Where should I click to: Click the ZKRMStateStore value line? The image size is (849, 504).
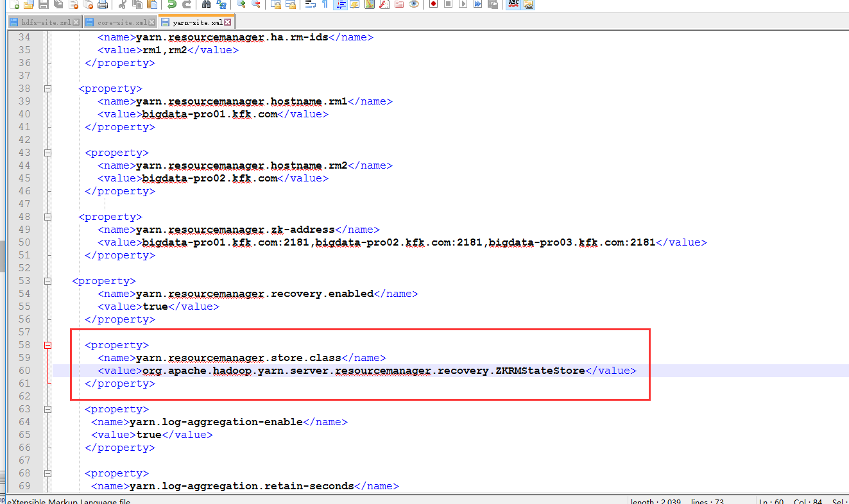tap(366, 371)
